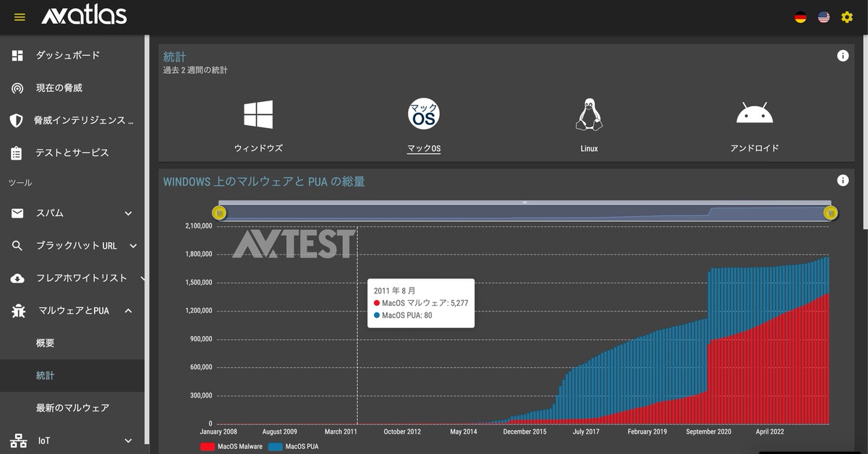Click the right range slider handle

pos(831,213)
